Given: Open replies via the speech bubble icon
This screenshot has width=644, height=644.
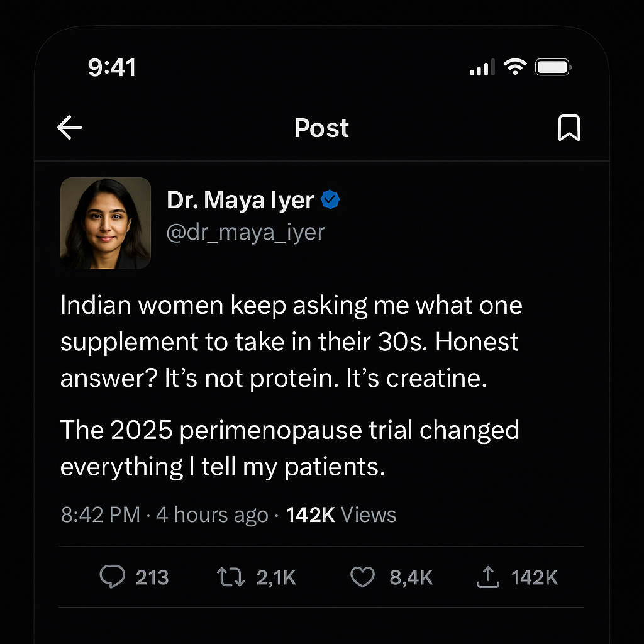Looking at the screenshot, I should (112, 577).
